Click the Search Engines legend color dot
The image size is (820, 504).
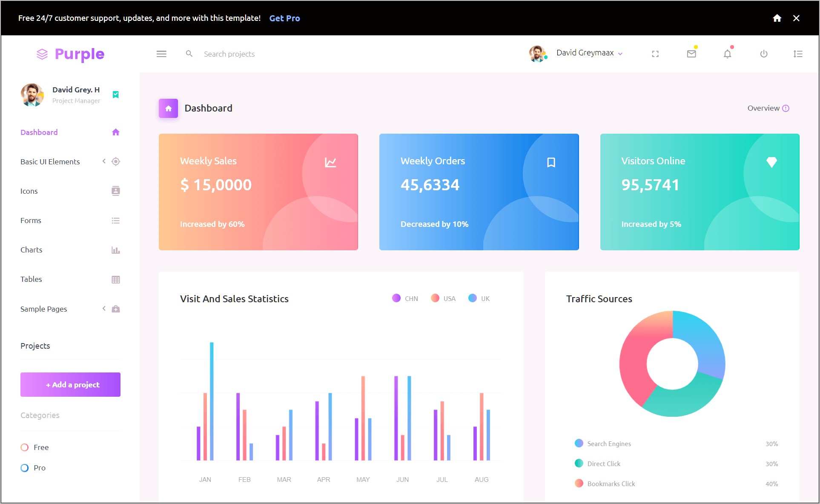[579, 443]
